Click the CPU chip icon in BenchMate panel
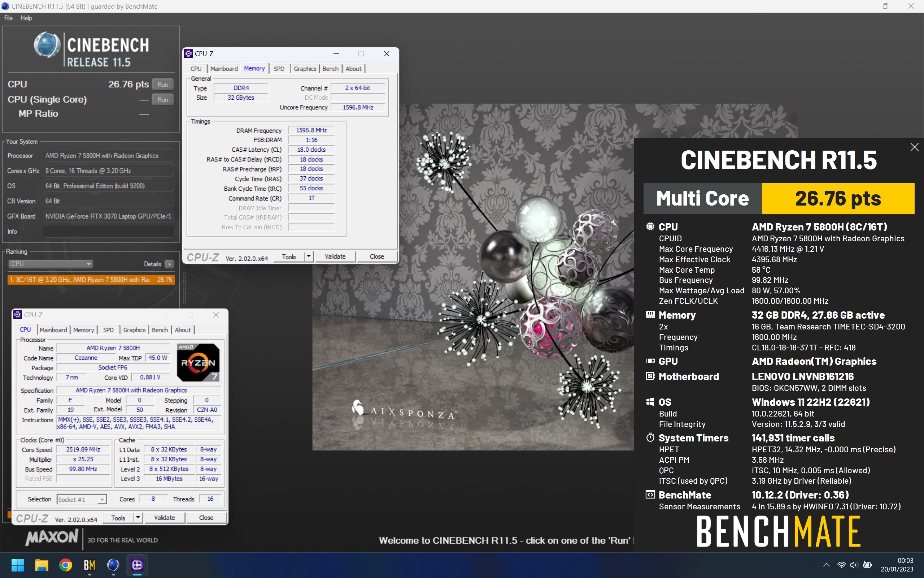 650,226
